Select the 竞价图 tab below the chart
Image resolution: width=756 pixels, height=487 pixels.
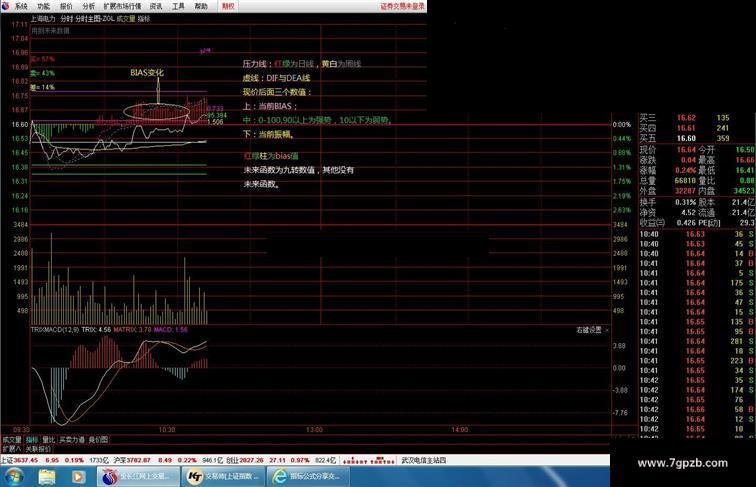tap(98, 440)
